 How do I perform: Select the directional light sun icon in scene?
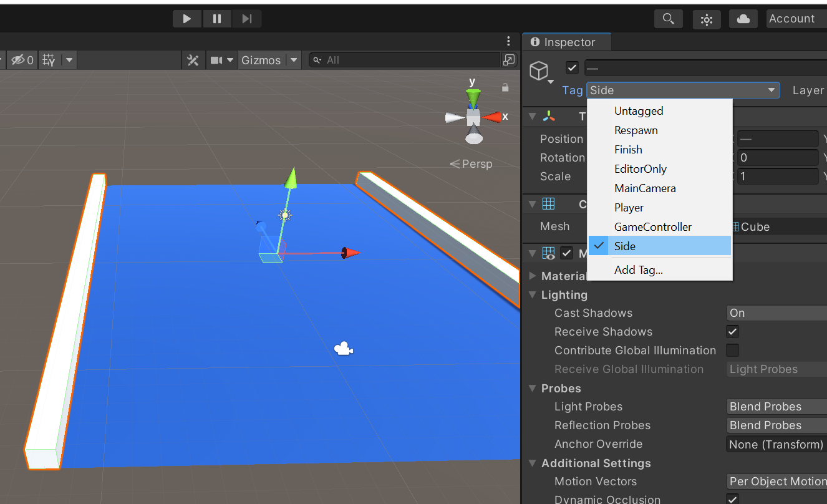pos(286,215)
